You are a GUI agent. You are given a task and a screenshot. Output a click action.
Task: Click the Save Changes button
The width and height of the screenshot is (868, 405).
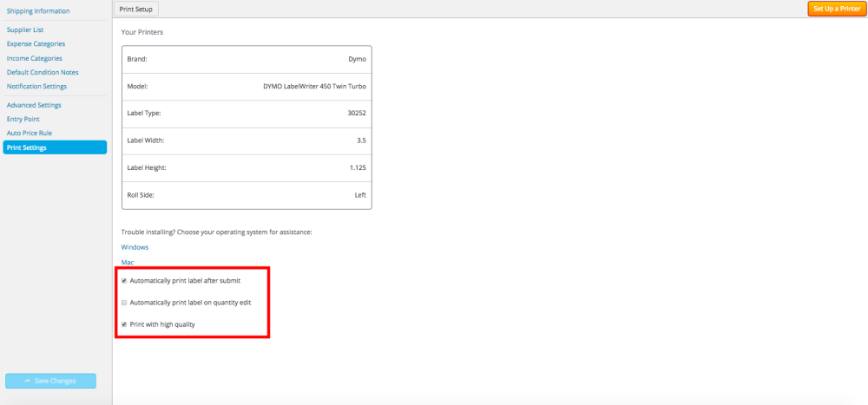[x=50, y=382]
